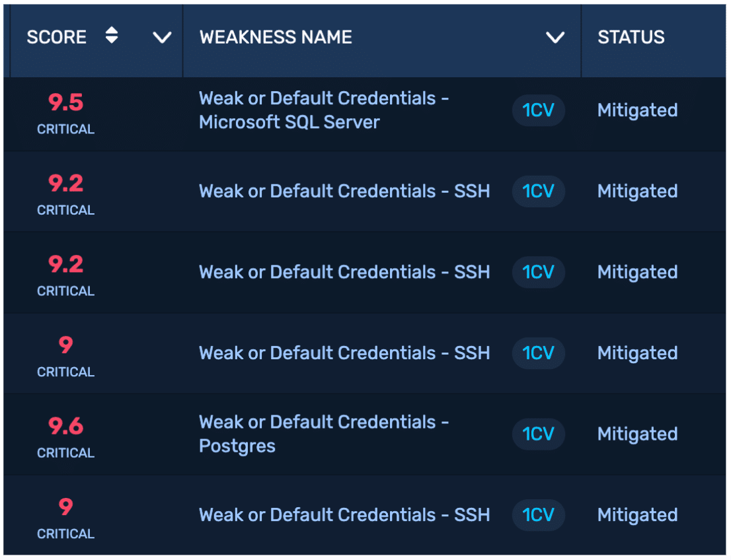Click the sort arrows icon beside SCORE
This screenshot has width=731, height=560.
112,36
